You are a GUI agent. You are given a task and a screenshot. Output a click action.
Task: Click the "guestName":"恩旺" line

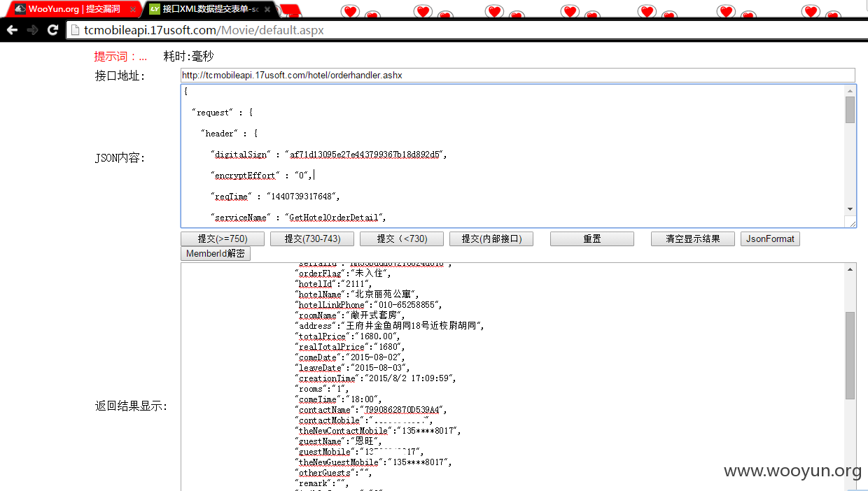pyautogui.click(x=339, y=441)
